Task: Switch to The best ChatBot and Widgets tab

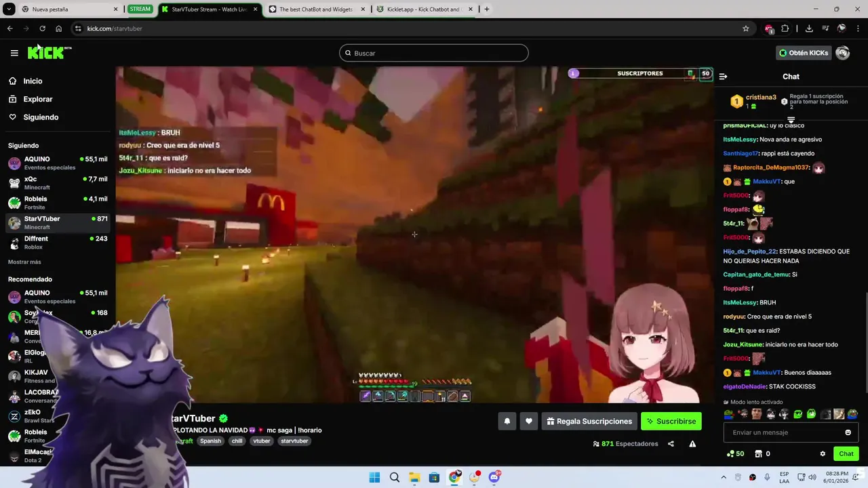Action: (x=315, y=9)
